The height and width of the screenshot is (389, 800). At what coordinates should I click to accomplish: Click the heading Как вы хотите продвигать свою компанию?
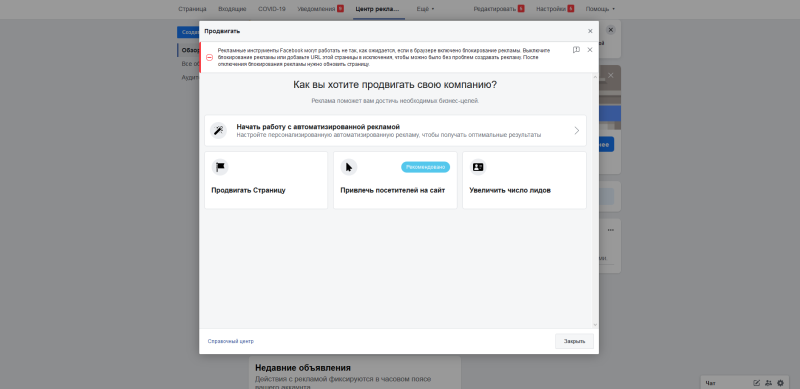click(x=395, y=85)
